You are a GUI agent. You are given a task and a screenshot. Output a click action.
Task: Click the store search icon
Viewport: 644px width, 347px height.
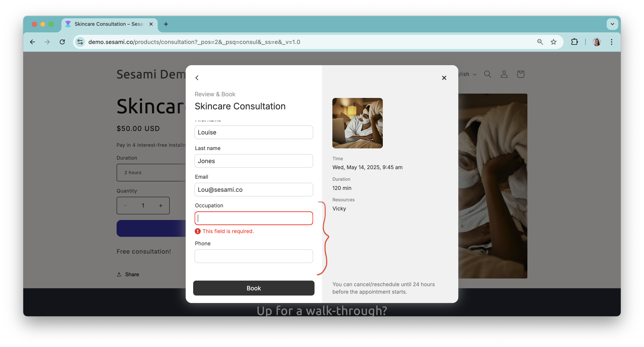tap(488, 74)
